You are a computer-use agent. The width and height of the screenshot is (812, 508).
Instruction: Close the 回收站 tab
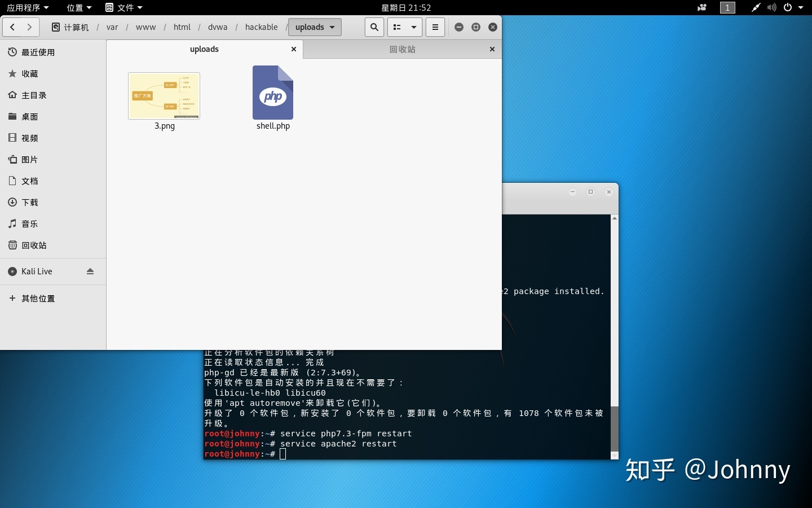coord(492,49)
